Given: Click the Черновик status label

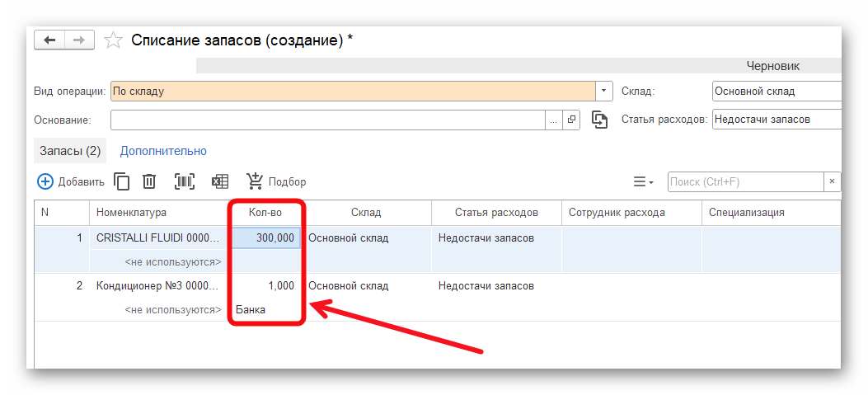Looking at the screenshot, I should click(772, 66).
